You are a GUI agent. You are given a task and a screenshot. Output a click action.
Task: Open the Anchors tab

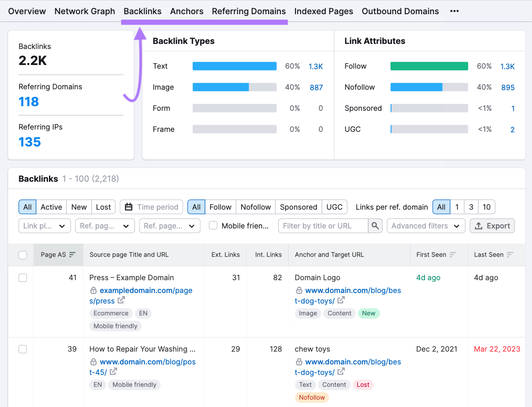tap(187, 11)
